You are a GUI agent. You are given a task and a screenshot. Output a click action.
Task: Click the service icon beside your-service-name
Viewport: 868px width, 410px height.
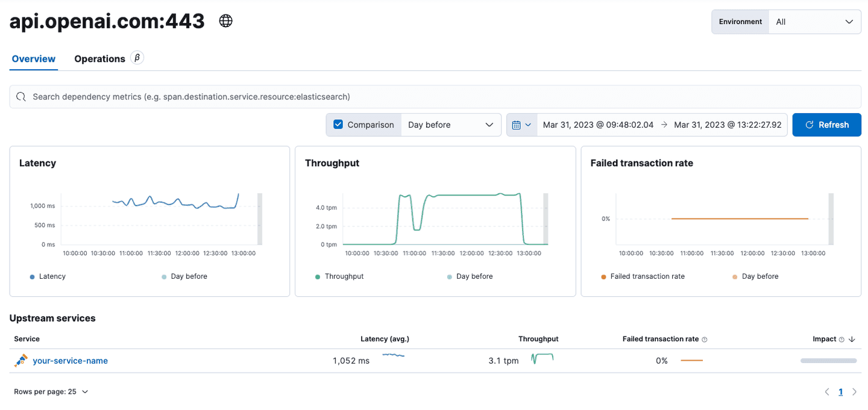coord(20,361)
